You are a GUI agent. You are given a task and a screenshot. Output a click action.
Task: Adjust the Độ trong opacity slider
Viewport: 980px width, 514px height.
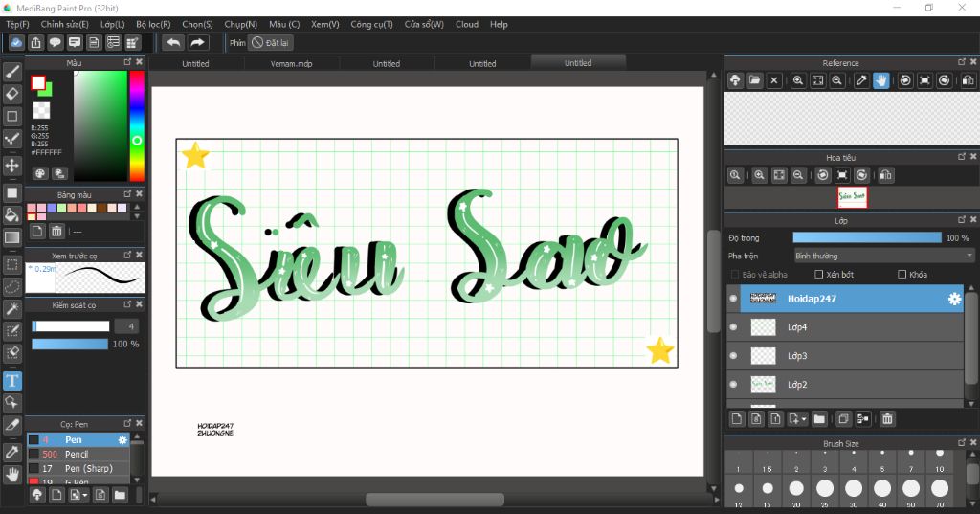[867, 237]
